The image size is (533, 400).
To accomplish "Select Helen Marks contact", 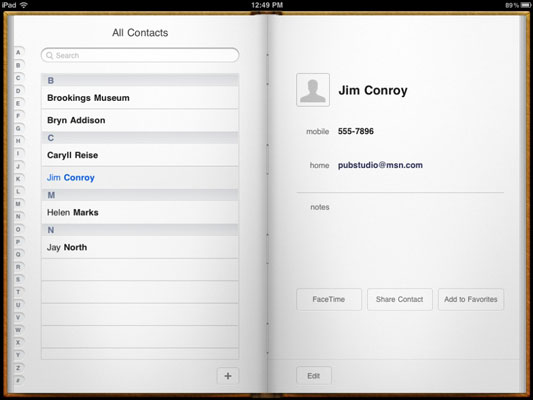I will coord(140,212).
